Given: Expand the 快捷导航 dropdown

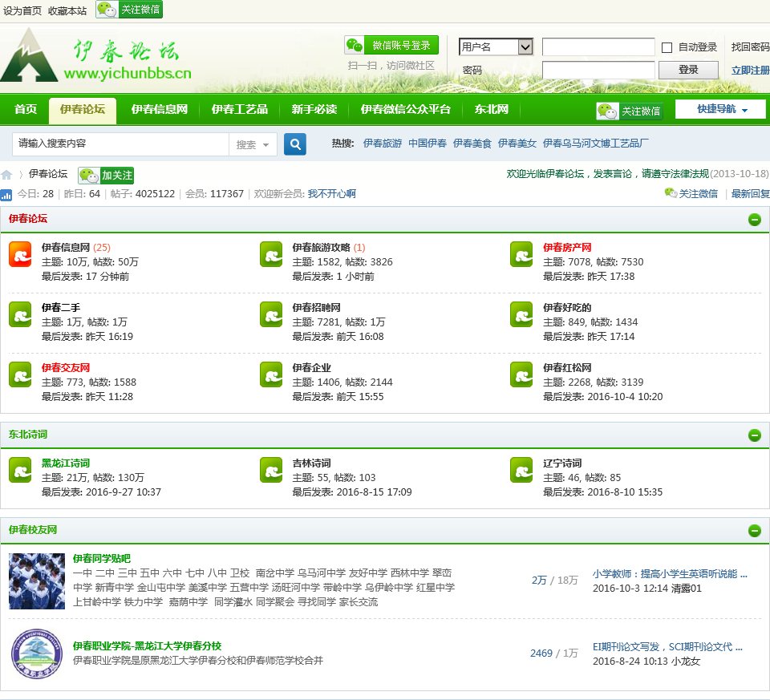Looking at the screenshot, I should tap(720, 109).
